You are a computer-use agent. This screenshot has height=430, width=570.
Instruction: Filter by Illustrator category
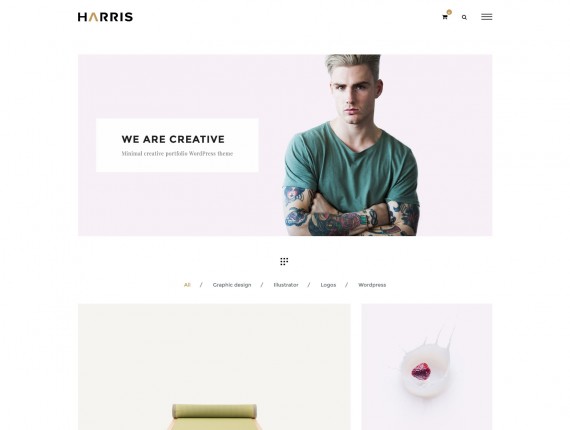point(286,285)
